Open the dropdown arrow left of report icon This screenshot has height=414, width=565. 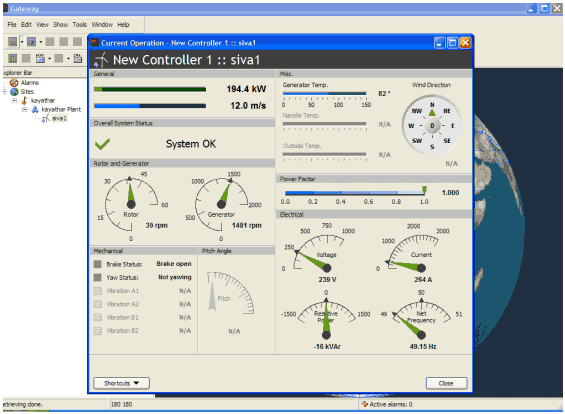pyautogui.click(x=68, y=58)
